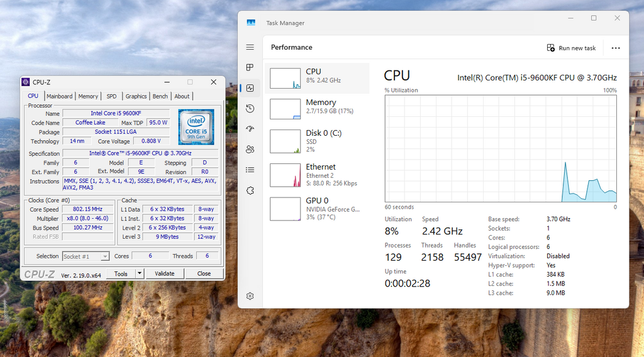
Task: Click Technology value 14 nm
Action: click(x=77, y=141)
